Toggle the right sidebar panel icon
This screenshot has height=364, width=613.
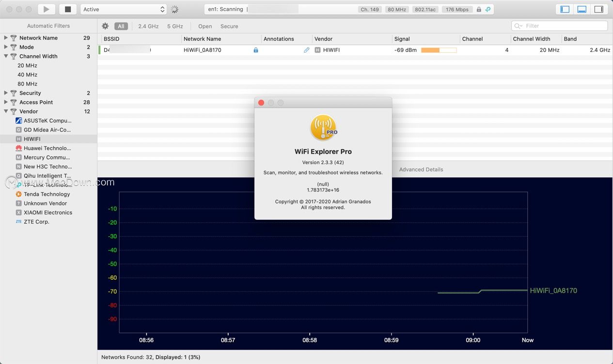tap(599, 9)
